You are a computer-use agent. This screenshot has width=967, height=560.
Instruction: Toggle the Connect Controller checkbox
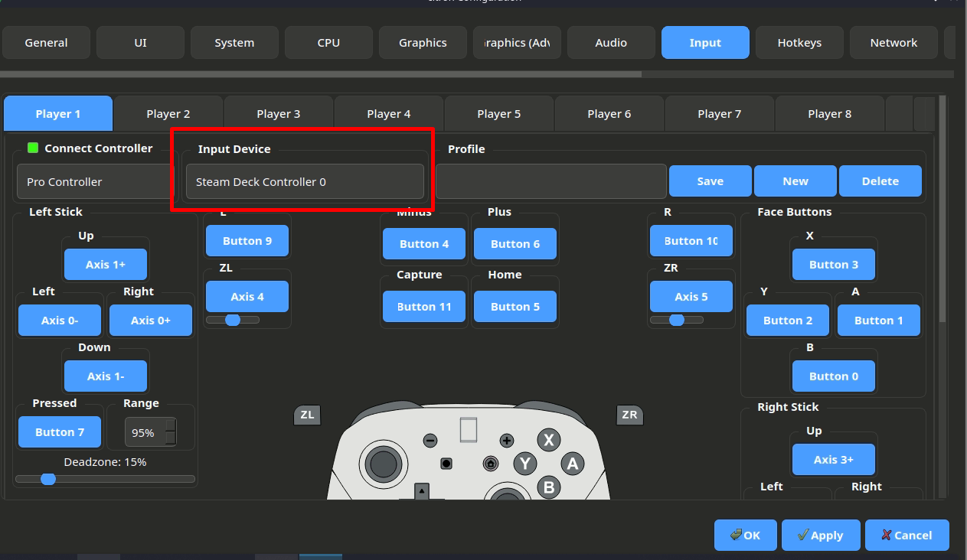coord(33,148)
